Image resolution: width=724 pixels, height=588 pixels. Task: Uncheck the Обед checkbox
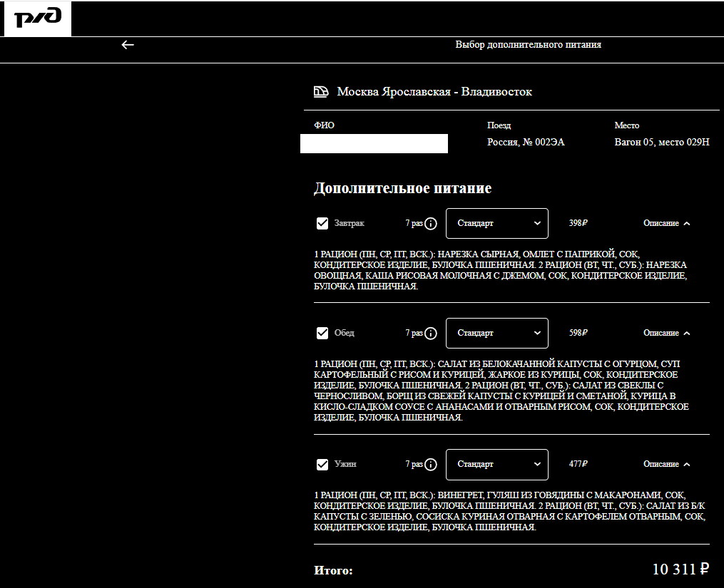click(x=322, y=334)
